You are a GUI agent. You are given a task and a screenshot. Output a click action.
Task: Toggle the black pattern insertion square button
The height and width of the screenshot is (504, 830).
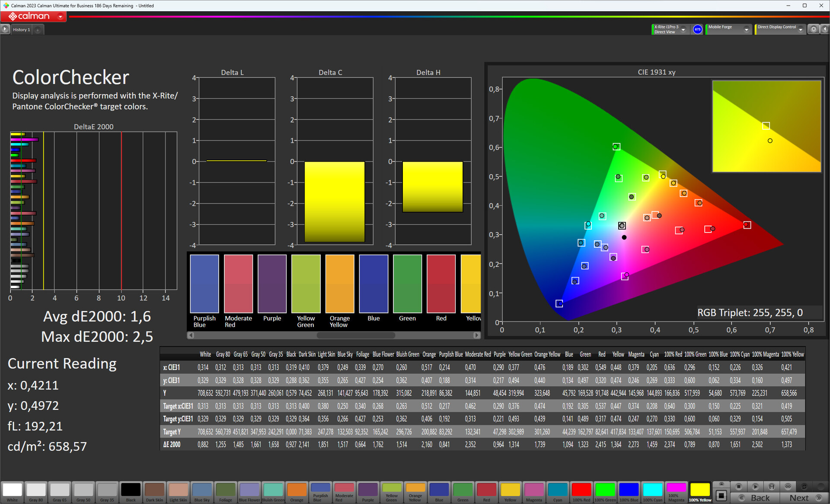click(x=721, y=495)
